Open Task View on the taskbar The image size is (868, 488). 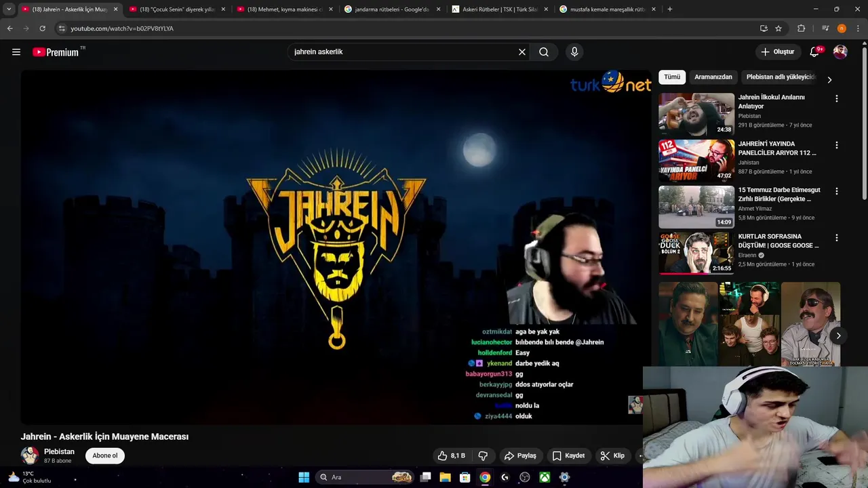click(x=426, y=477)
